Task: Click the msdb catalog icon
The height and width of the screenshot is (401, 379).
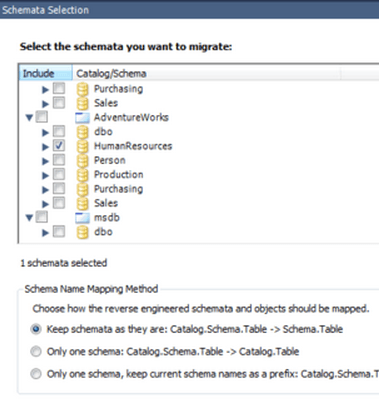Action: coord(82,218)
